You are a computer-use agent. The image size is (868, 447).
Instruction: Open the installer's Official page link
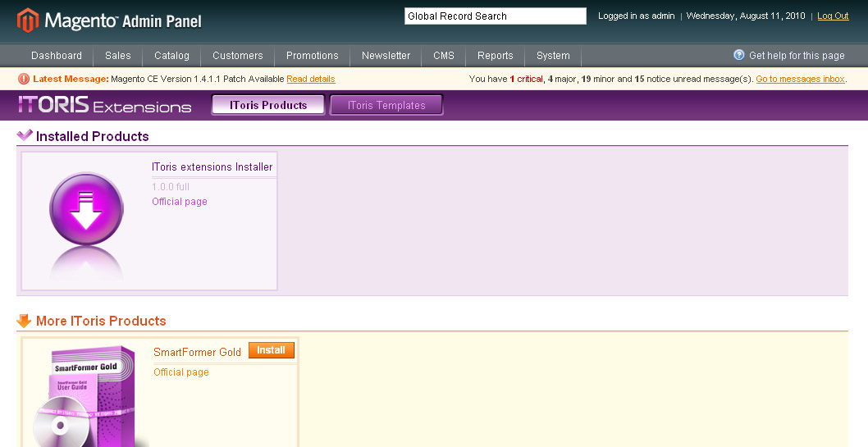point(180,202)
